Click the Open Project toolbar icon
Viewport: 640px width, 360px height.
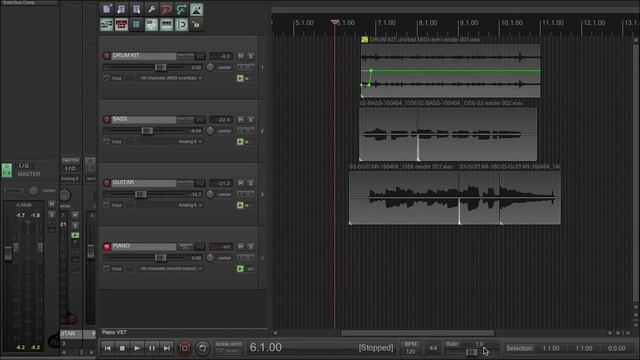(121, 9)
